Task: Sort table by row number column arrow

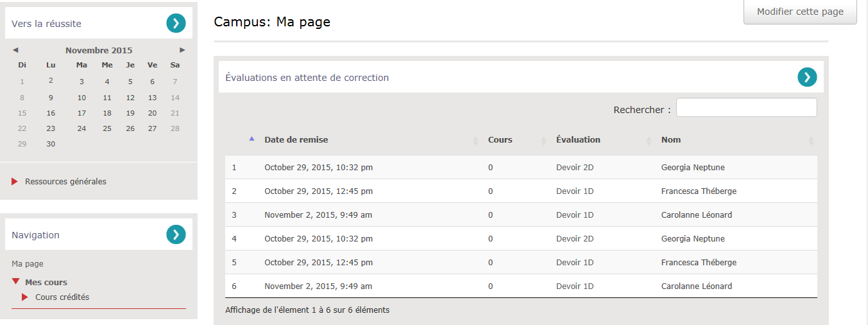Action: 251,139
